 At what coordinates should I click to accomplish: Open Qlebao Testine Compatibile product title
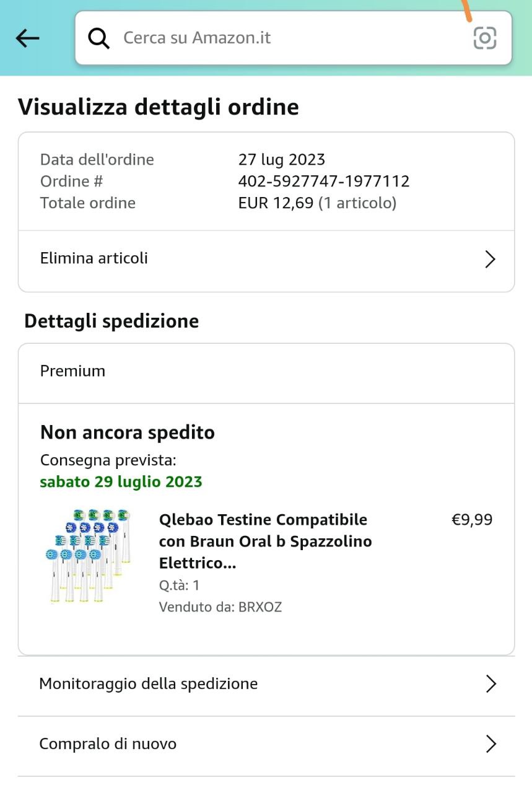click(x=266, y=541)
